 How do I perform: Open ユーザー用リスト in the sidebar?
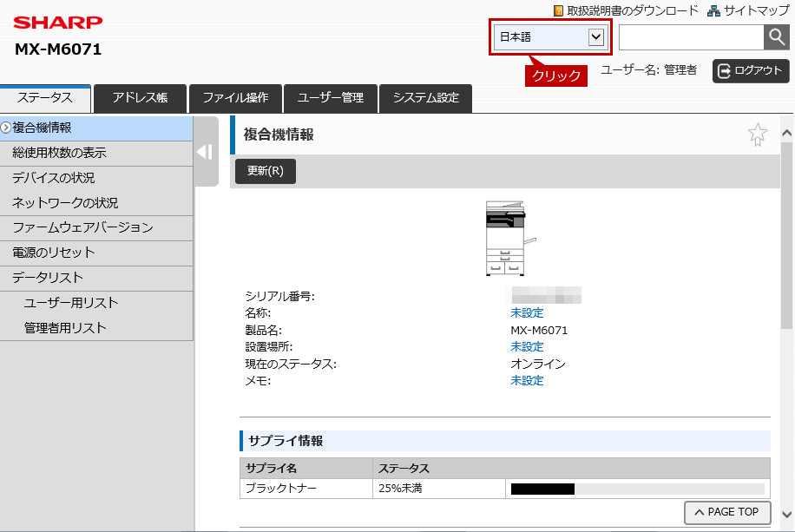pyautogui.click(x=96, y=303)
